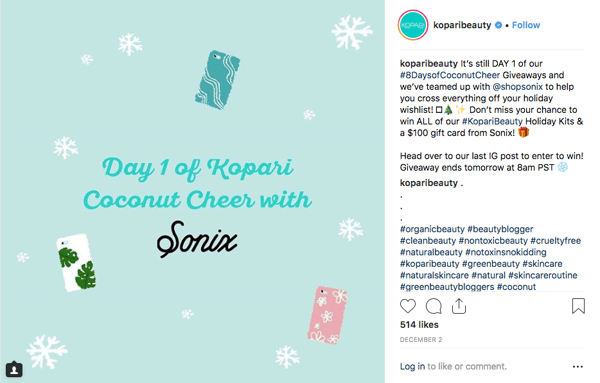Image resolution: width=600 pixels, height=383 pixels.
Task: Click the Sonix giveaway post image
Action: (x=192, y=191)
